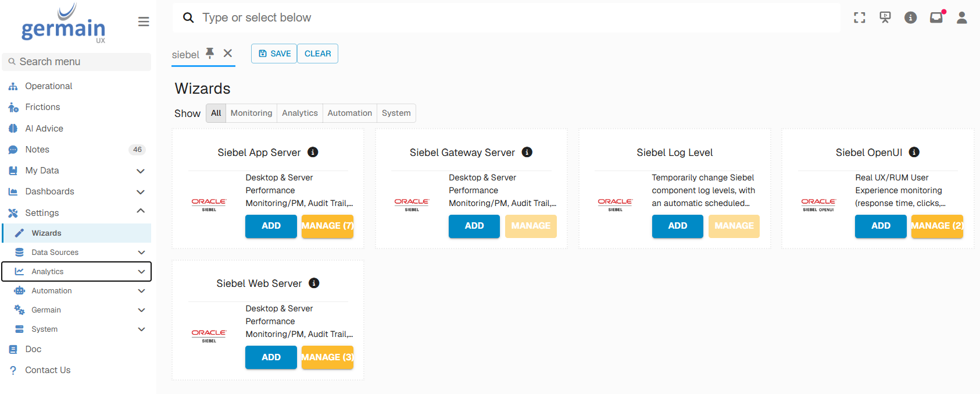
Task: Click the CLEAR button
Action: point(317,54)
